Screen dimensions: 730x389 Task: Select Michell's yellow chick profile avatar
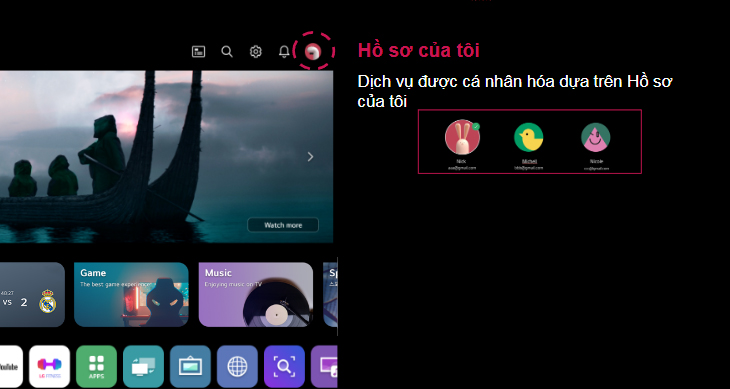point(528,137)
